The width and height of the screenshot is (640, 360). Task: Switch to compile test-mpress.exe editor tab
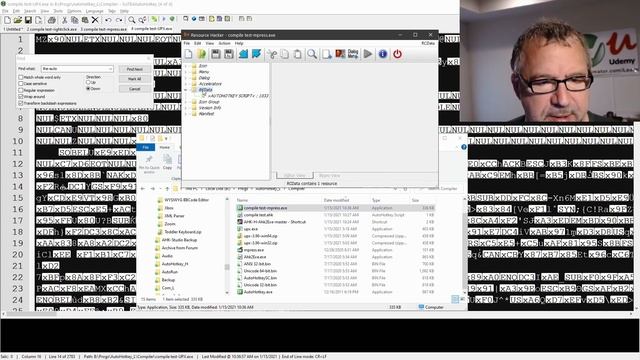coord(103,29)
